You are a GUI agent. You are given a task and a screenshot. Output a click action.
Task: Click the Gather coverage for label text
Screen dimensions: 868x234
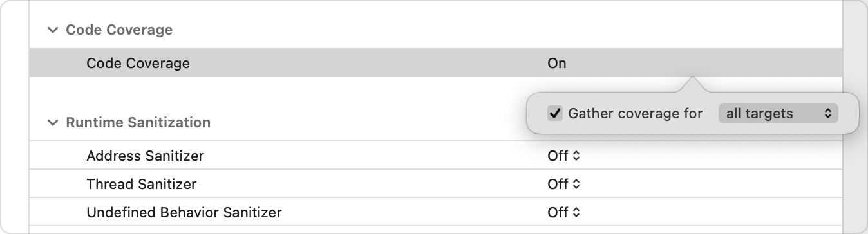[x=635, y=114]
